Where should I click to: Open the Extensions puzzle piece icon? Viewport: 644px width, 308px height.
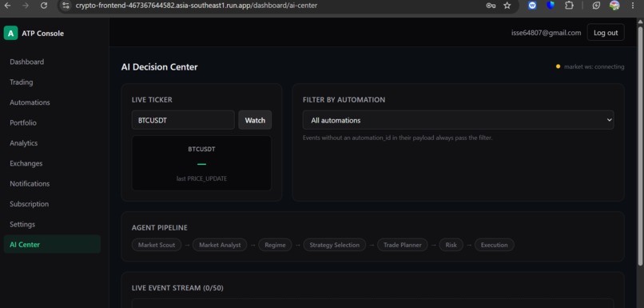coord(569,6)
